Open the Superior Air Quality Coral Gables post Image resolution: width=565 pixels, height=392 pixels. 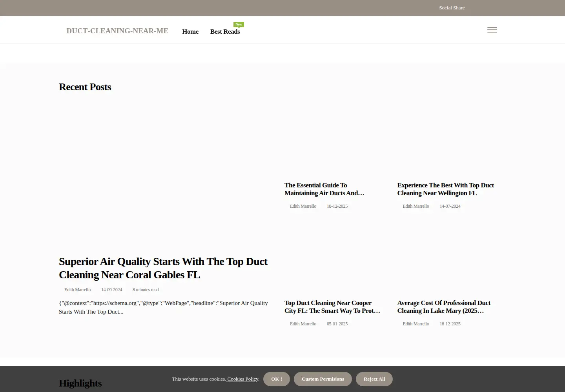(163, 268)
